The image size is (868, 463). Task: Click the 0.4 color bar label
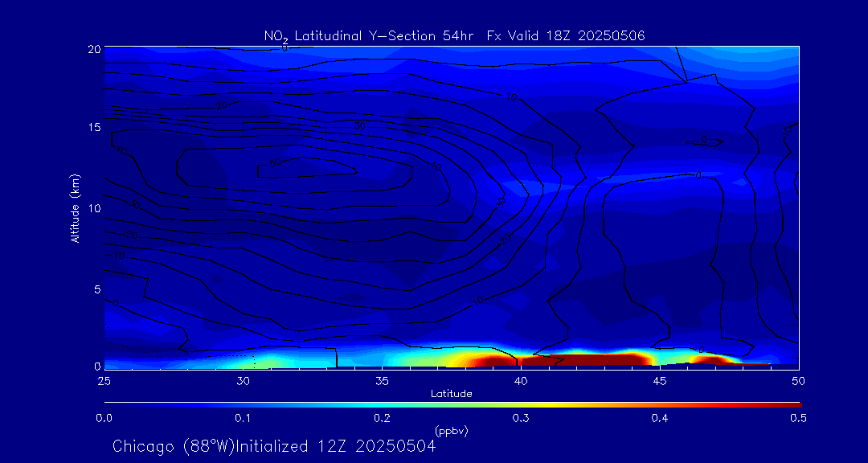click(x=660, y=418)
